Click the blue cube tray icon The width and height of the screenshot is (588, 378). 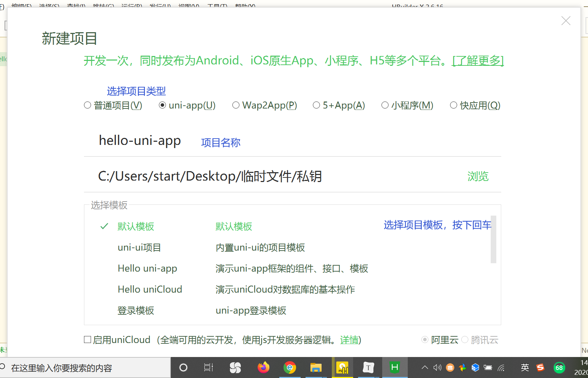tap(475, 367)
